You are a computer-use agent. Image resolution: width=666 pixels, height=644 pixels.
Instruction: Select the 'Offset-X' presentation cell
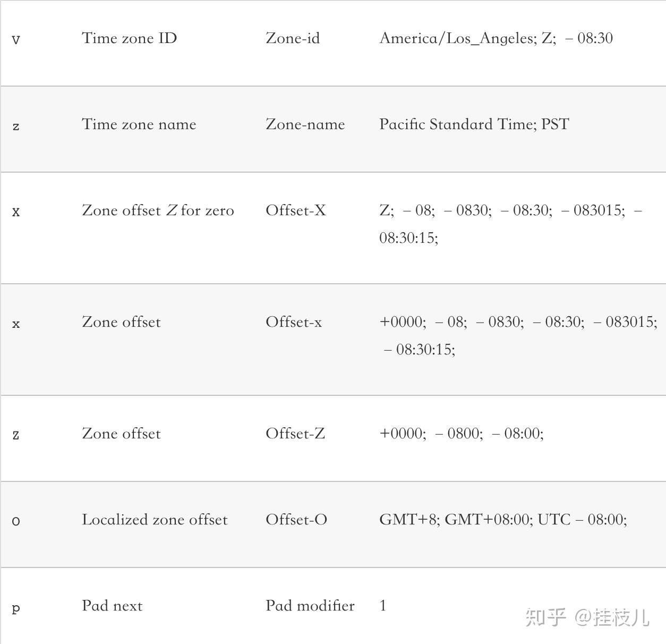pos(296,210)
